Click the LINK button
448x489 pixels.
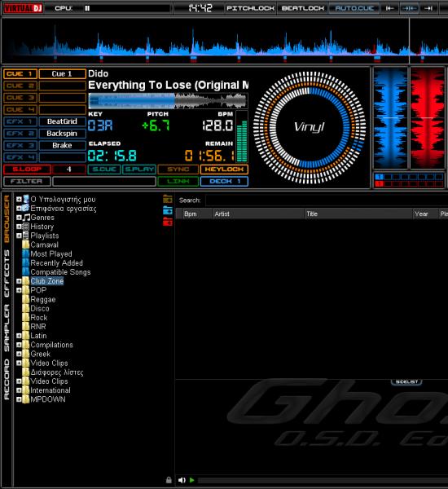178,181
